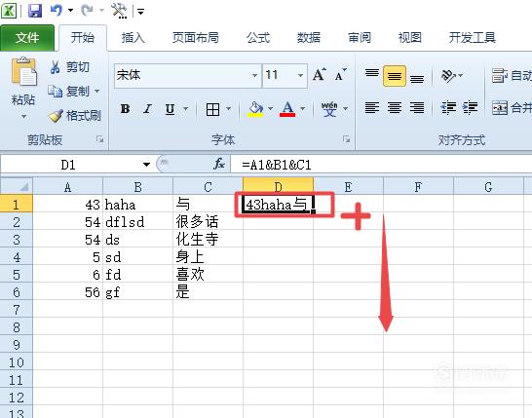Image resolution: width=532 pixels, height=418 pixels.
Task: Open the 文件 file tab
Action: tap(27, 38)
